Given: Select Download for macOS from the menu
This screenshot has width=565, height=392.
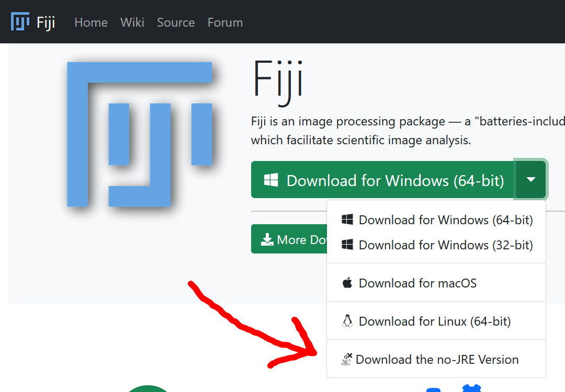Looking at the screenshot, I should [417, 283].
